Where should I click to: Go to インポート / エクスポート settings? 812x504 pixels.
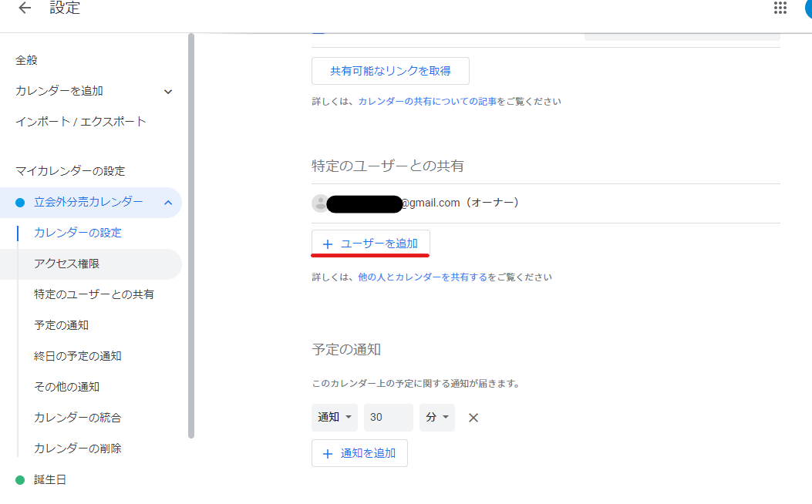click(x=80, y=122)
